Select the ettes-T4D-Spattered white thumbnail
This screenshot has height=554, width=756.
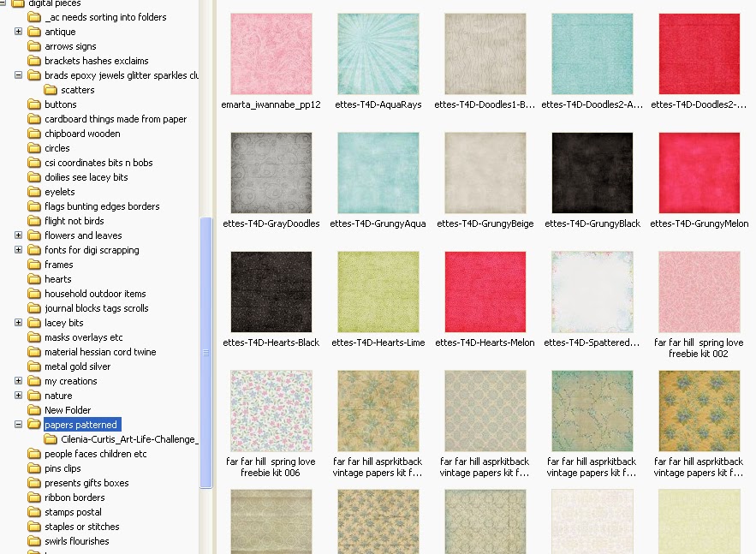tap(592, 292)
